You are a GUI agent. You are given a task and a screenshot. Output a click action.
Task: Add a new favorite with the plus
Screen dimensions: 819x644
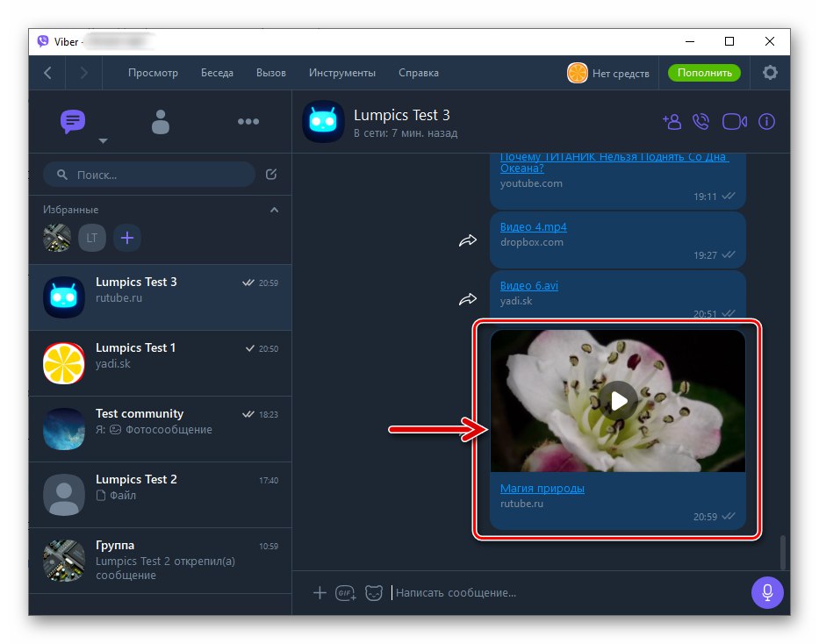click(x=127, y=238)
